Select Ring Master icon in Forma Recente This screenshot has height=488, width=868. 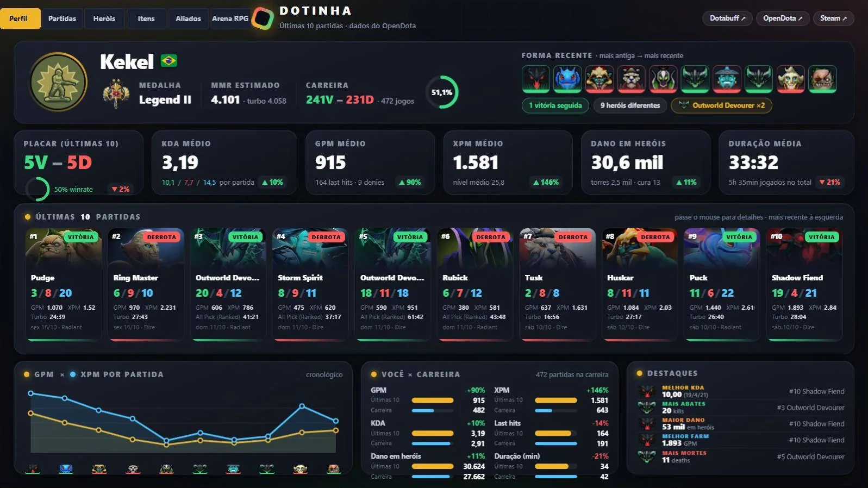pyautogui.click(x=791, y=79)
